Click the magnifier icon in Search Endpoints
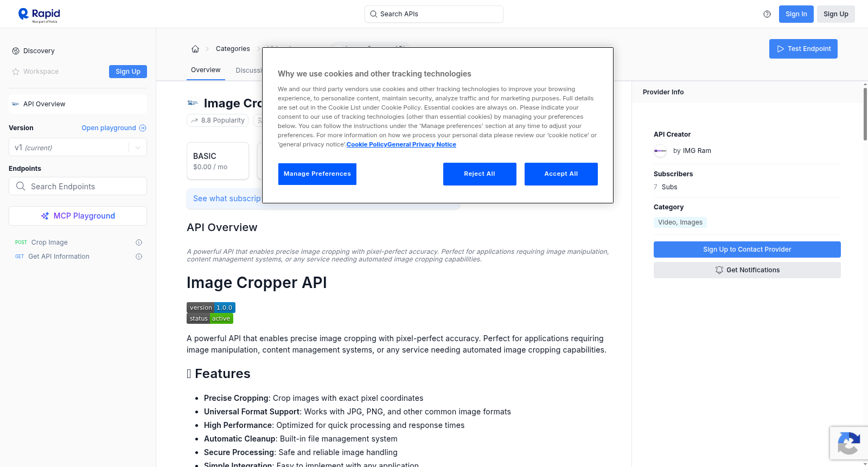Viewport: 868px width, 467px height. pyautogui.click(x=21, y=186)
